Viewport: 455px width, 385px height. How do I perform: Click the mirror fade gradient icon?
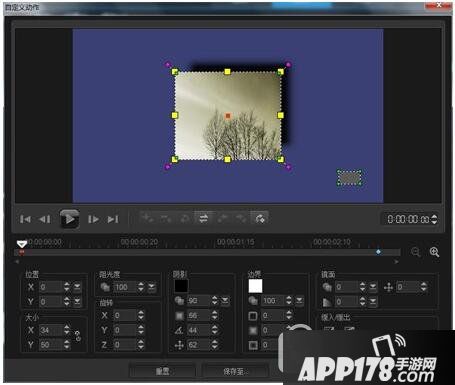[328, 302]
